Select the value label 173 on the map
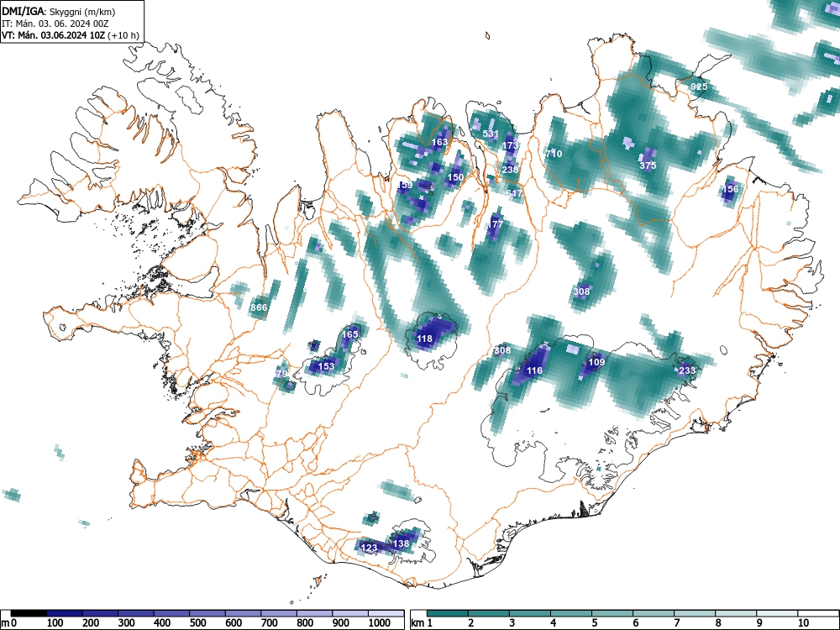The width and height of the screenshot is (840, 630). pos(511,145)
